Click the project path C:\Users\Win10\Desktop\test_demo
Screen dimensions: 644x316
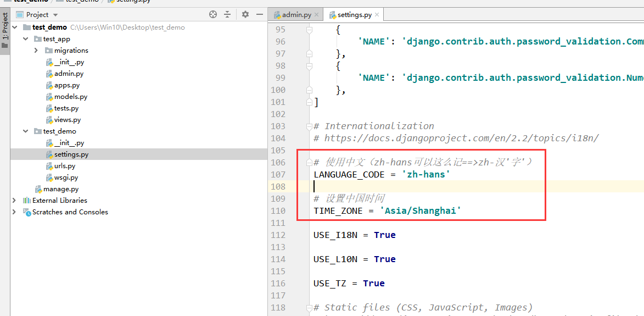(x=127, y=27)
